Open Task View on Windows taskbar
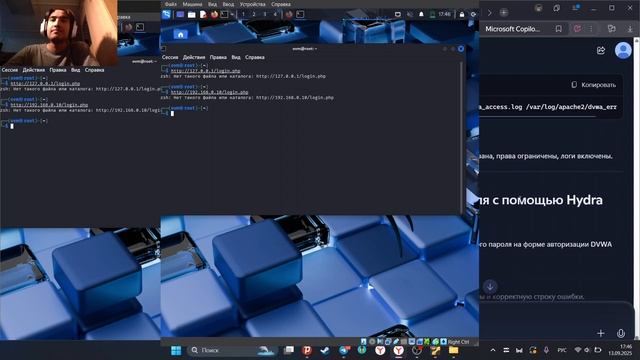The height and width of the screenshot is (360, 640). [x=289, y=350]
